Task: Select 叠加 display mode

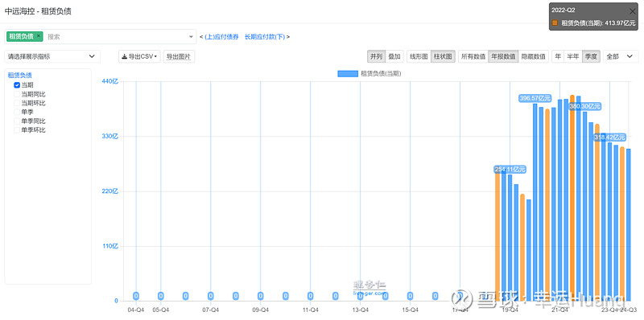Action: (x=394, y=56)
